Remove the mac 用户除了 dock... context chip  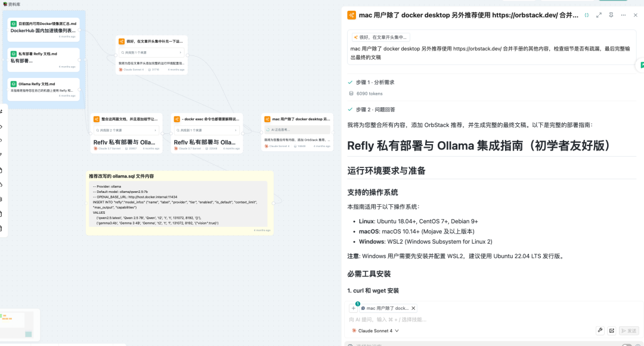(x=413, y=308)
